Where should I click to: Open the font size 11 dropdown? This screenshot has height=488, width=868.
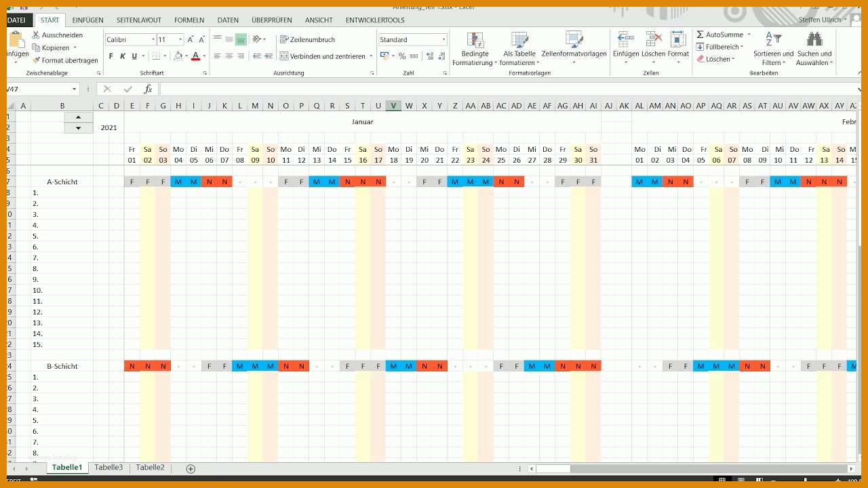(x=180, y=39)
